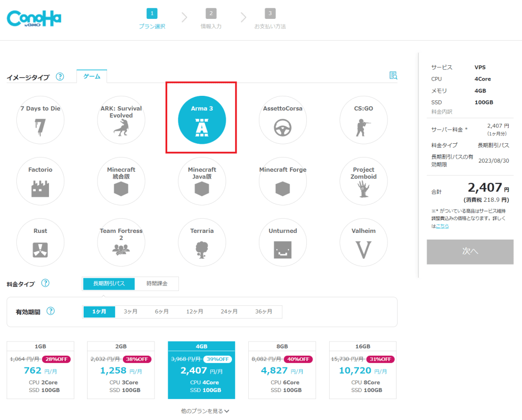Click the 39%OFF badge on 4GB plan
Image resolution: width=522 pixels, height=420 pixels.
pyautogui.click(x=218, y=359)
